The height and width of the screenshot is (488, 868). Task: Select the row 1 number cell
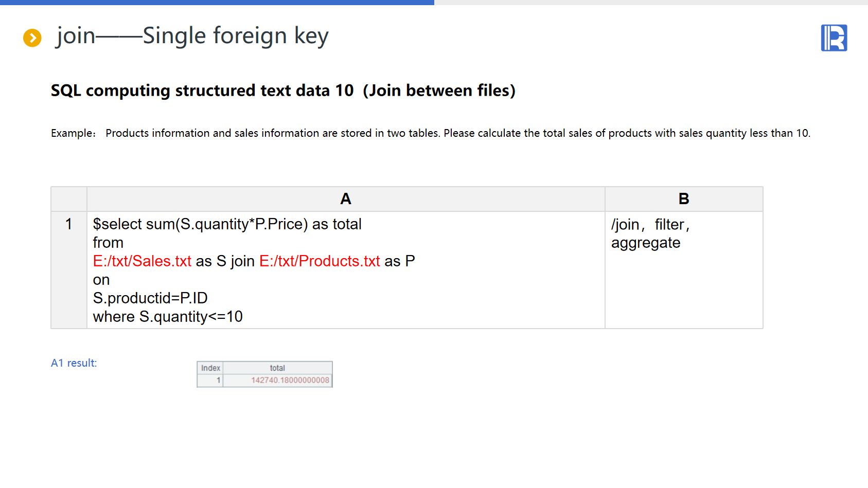coord(68,224)
